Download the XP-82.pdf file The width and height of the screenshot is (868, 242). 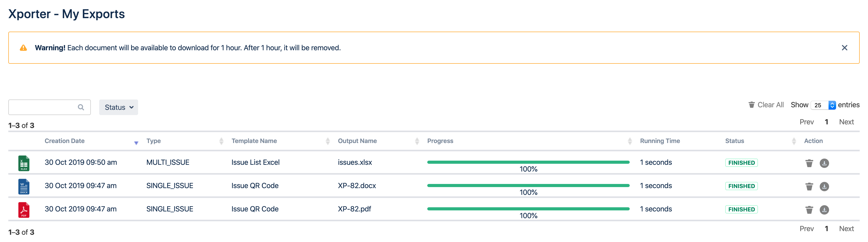[824, 210]
